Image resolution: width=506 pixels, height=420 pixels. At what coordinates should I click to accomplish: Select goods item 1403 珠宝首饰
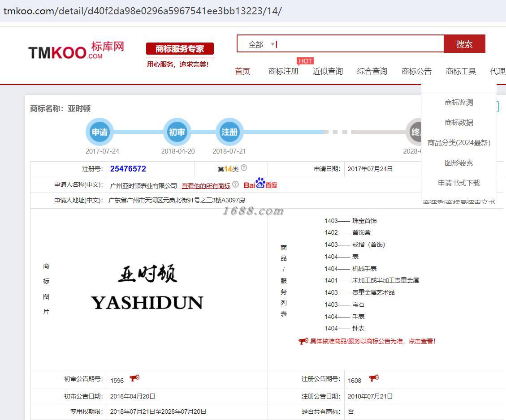click(350, 221)
